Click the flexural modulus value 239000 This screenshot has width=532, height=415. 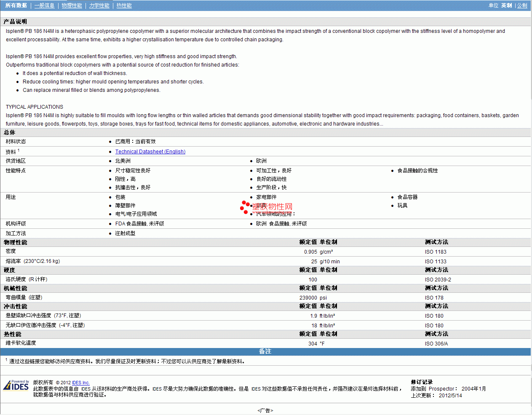click(x=308, y=298)
